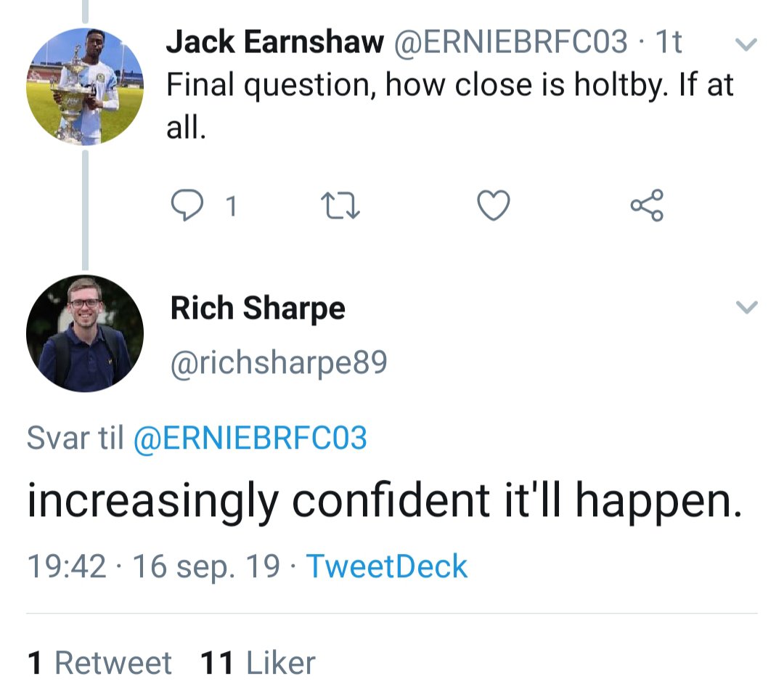Open Jack Earnshaw's profile picture
This screenshot has width=784, height=692.
click(x=84, y=86)
